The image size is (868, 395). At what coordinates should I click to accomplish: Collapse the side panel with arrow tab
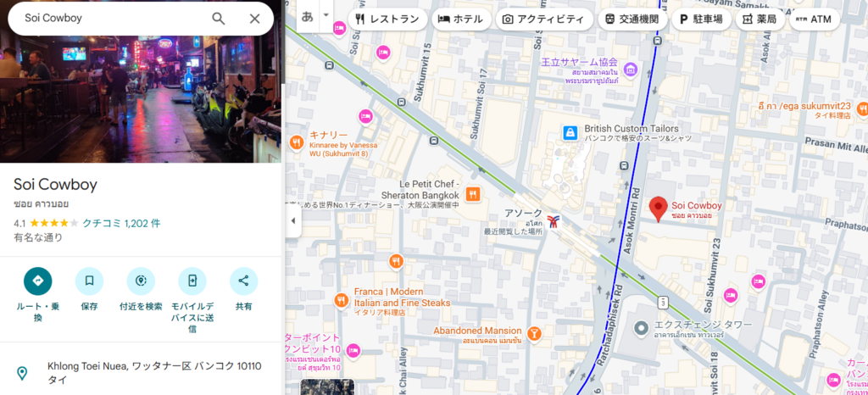[293, 220]
